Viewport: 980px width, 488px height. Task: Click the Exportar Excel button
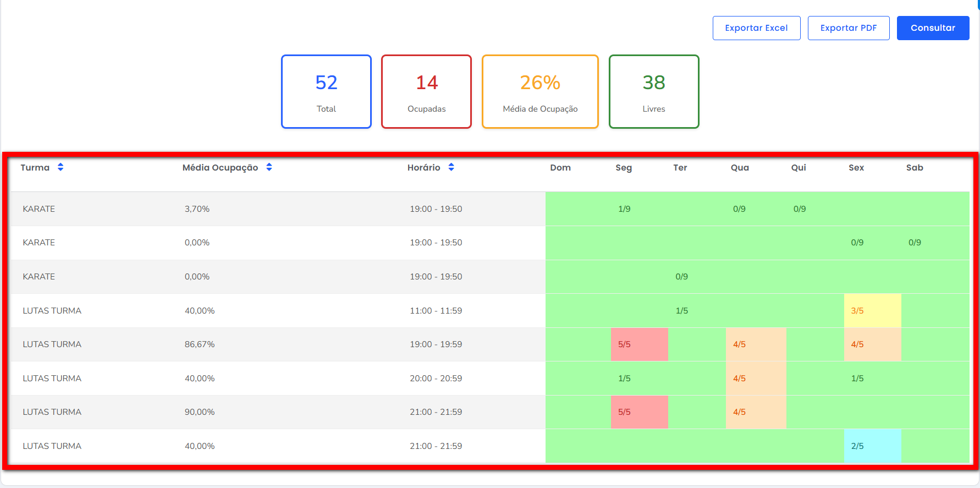pyautogui.click(x=756, y=28)
